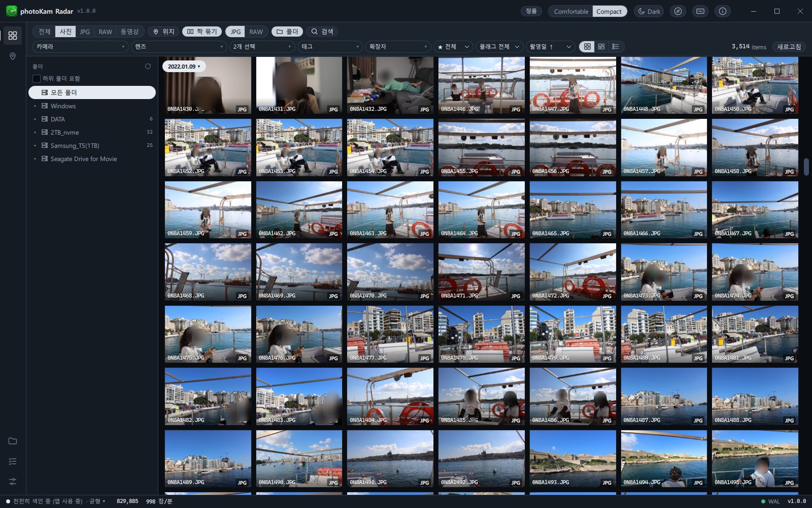
Task: Click the Samsung_T5(1TB) drive icon
Action: (45, 145)
